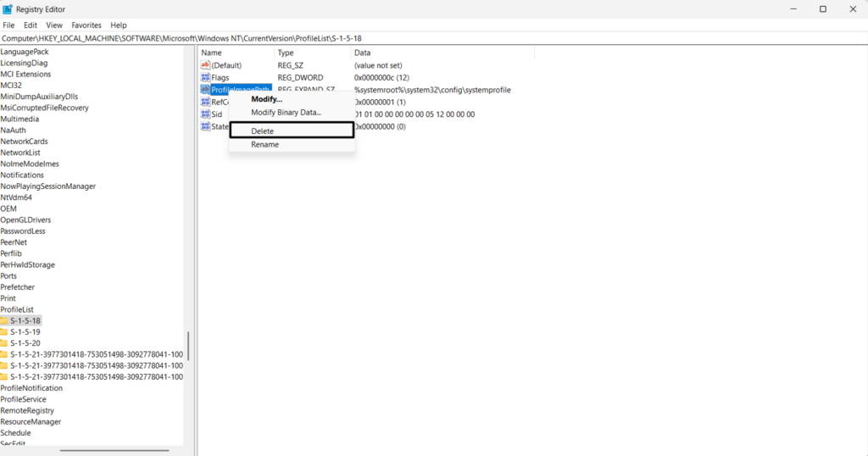
Task: Click the S-1-5-18 folder icon
Action: pos(4,320)
